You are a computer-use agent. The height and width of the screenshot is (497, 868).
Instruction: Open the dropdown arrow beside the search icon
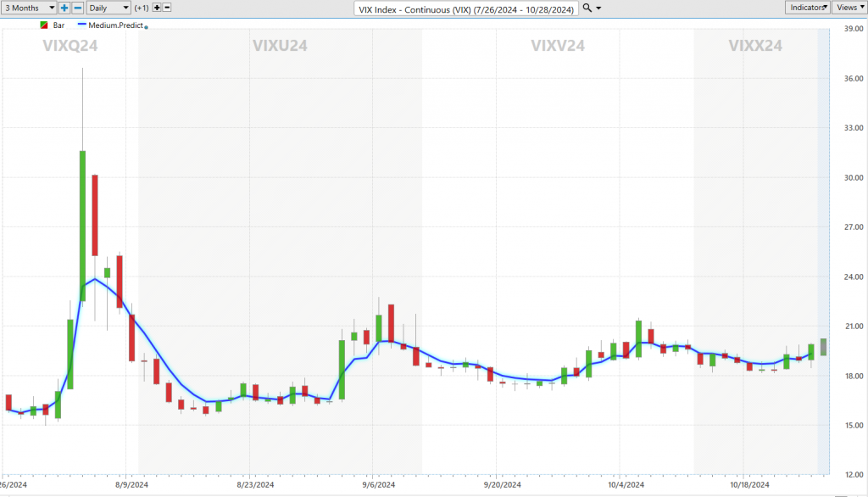click(x=598, y=8)
